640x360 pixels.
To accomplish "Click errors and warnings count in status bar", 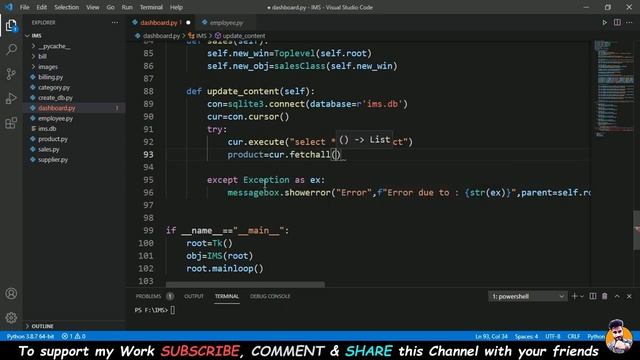I will (73, 336).
